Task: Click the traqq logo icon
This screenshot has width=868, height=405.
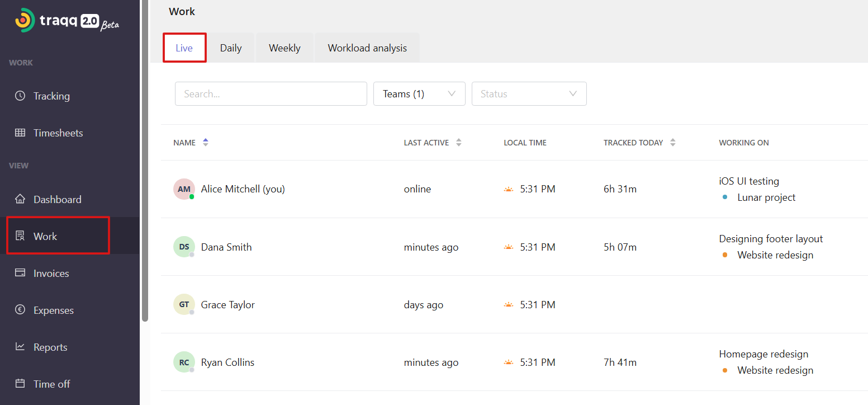Action: click(x=25, y=21)
